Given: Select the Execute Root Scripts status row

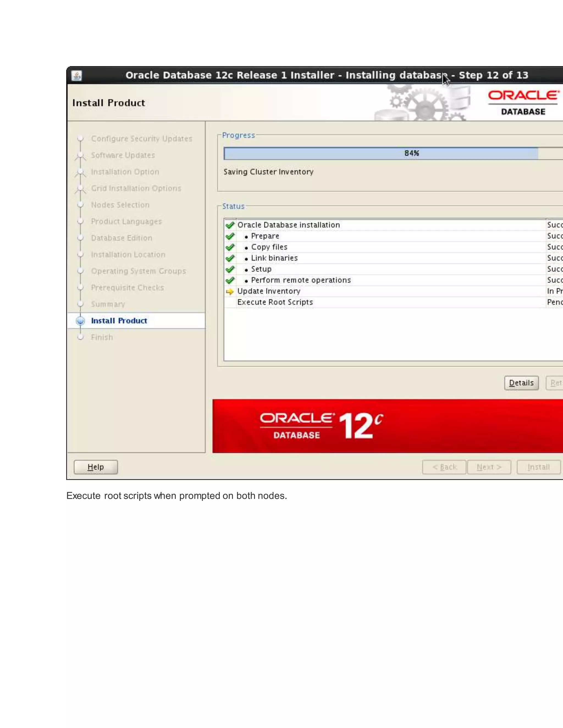Looking at the screenshot, I should click(x=275, y=302).
